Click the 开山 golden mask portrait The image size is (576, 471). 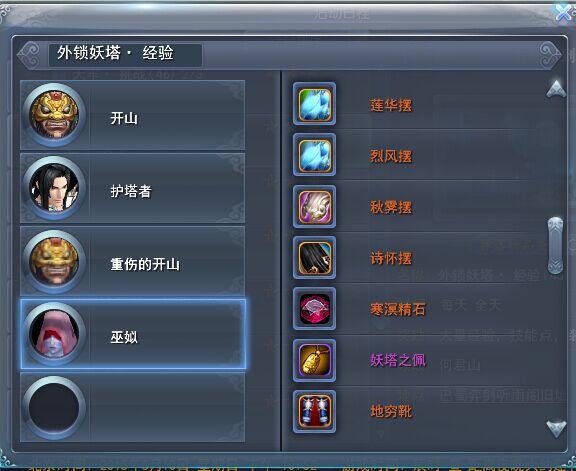(54, 115)
